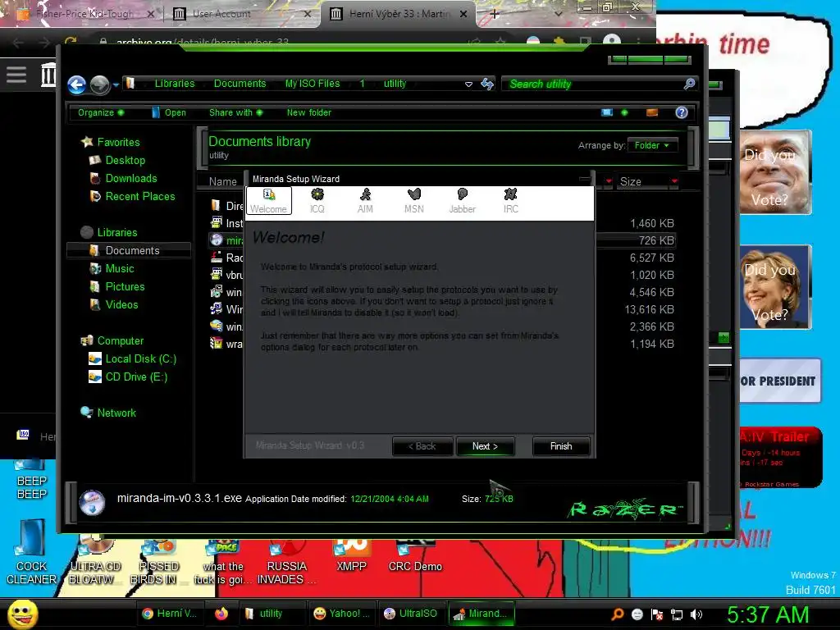The image size is (840, 630).
Task: Click Open in the Explorer toolbar
Action: coord(169,112)
